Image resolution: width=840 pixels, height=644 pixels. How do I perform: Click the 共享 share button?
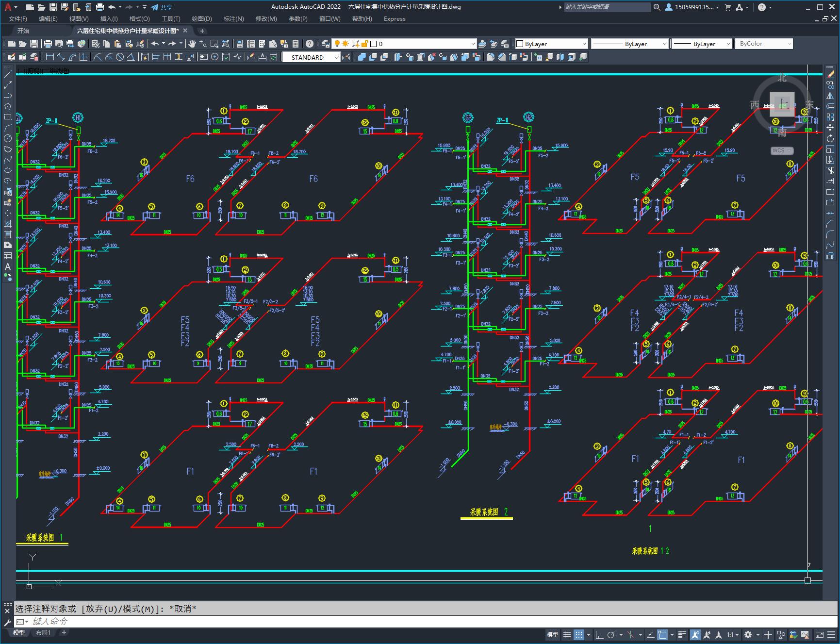162,7
